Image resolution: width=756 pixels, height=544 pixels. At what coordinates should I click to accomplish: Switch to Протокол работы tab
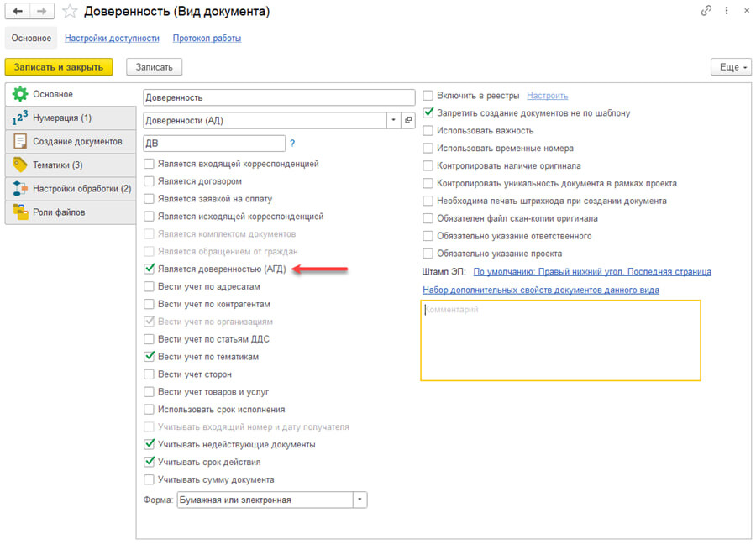click(x=207, y=38)
